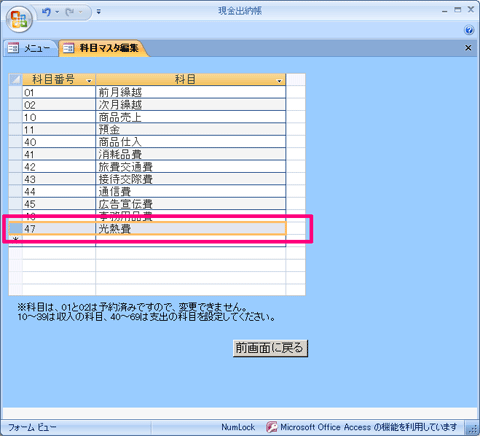Click the Undo icon
480x436 pixels.
tap(46, 12)
